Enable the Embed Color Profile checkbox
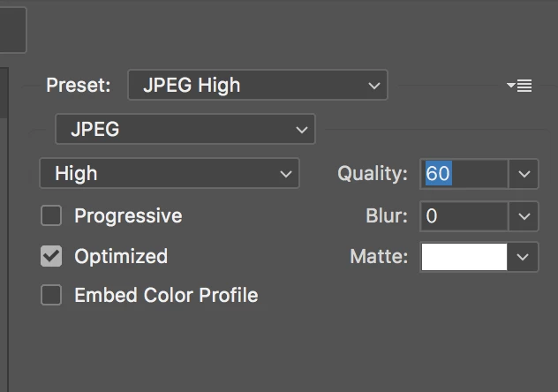Screen dimensions: 558x392 tap(51, 296)
